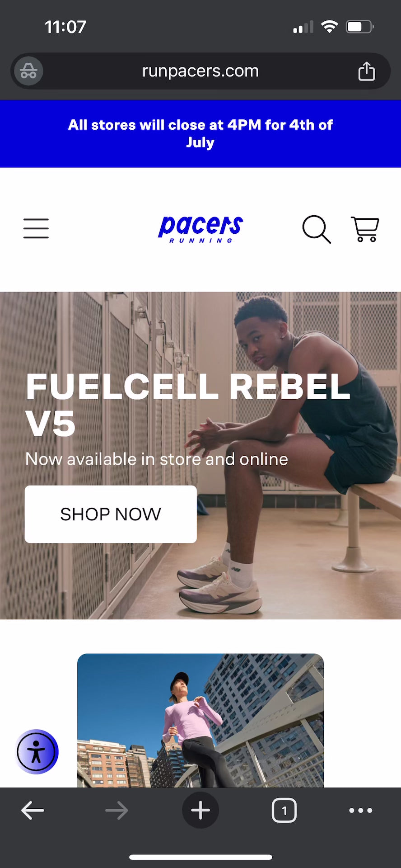The width and height of the screenshot is (401, 868).
Task: Open the accessibility widget
Action: click(x=37, y=752)
